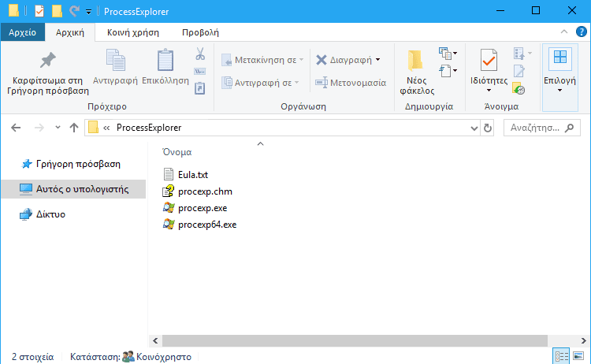Click the Edit icon in Άνοιγμα group
591x364 pixels.
(519, 71)
